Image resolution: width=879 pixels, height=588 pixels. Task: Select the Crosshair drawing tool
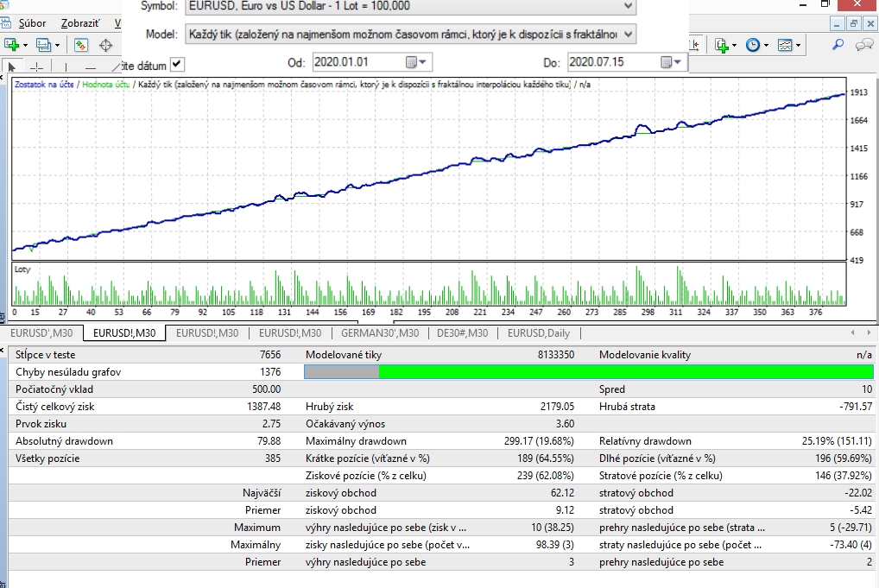[x=36, y=67]
